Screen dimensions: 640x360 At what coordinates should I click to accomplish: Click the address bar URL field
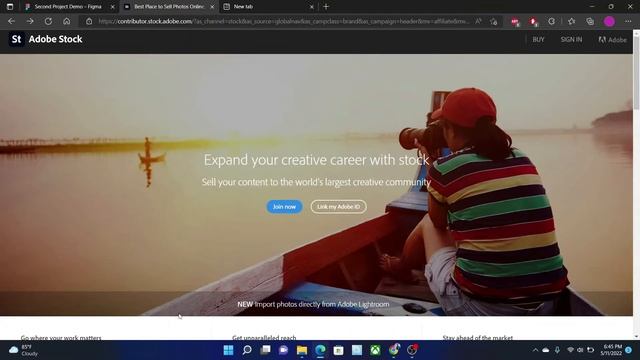tap(283, 21)
